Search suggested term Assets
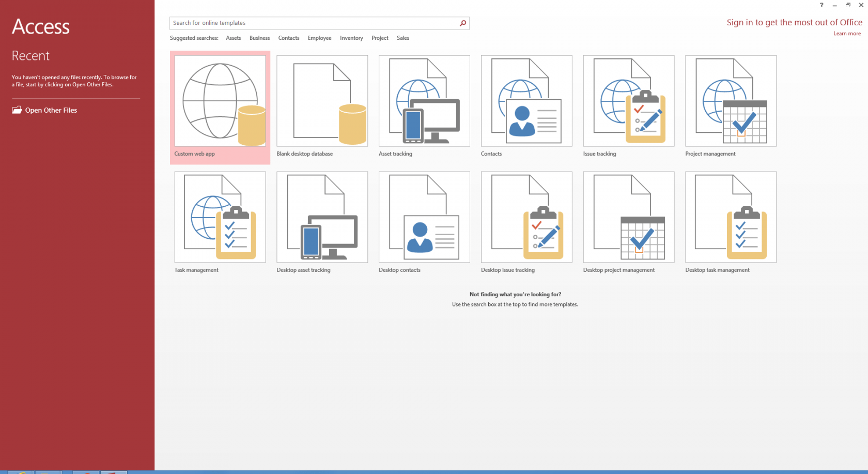868x474 pixels. pyautogui.click(x=234, y=38)
